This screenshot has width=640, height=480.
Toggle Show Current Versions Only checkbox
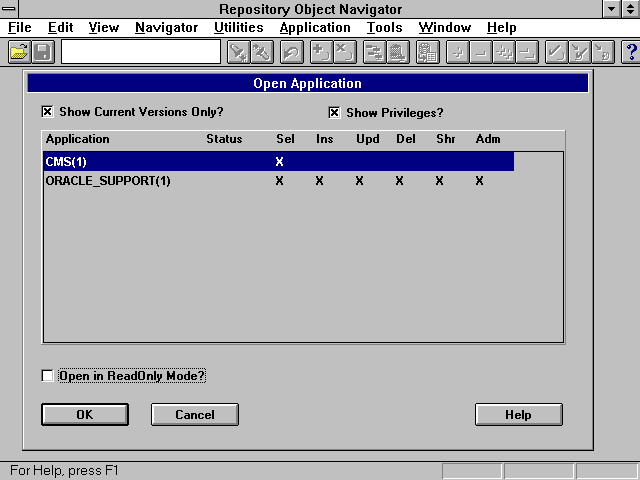pyautogui.click(x=47, y=112)
